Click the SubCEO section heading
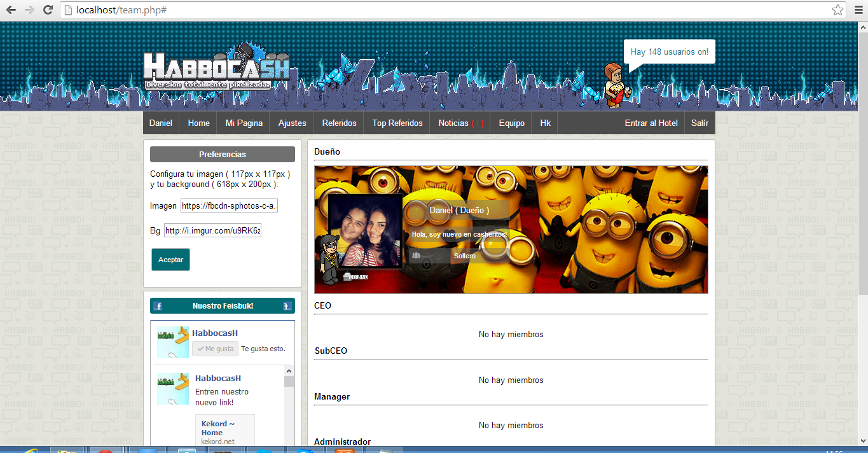 point(331,351)
